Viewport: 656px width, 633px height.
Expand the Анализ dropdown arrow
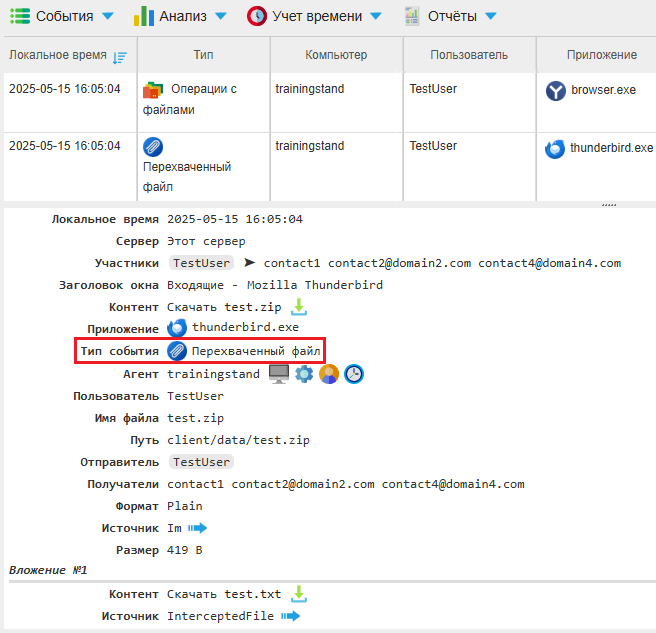(221, 16)
